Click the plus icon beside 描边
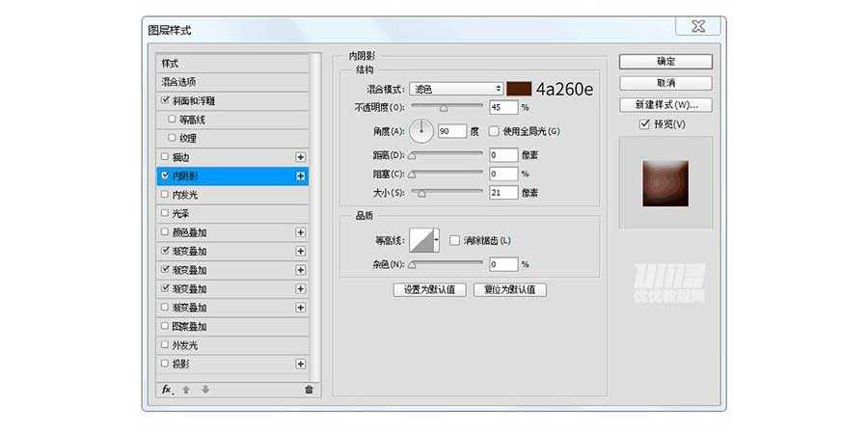The image size is (868, 432). click(x=301, y=157)
